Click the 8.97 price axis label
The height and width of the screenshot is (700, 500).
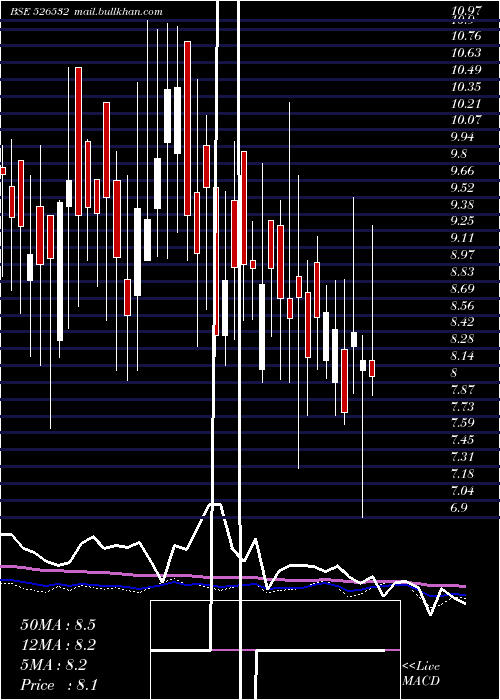coord(463,255)
